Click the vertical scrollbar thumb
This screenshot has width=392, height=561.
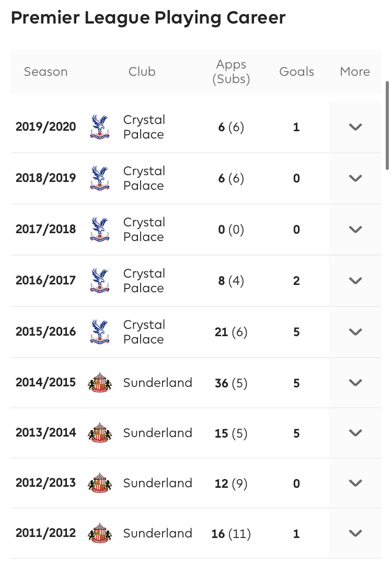(387, 125)
